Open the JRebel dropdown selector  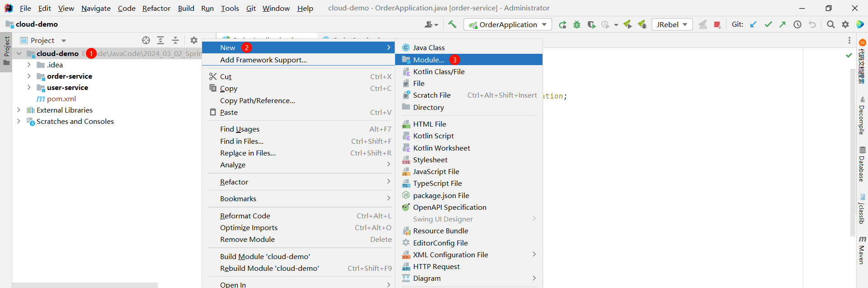(672, 24)
